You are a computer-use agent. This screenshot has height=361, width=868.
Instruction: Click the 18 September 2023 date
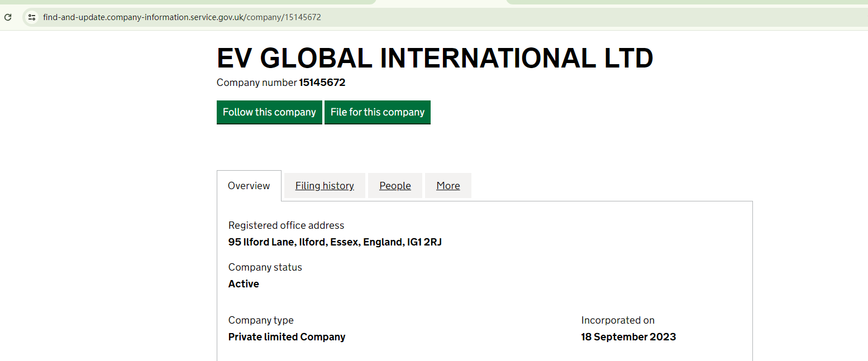click(x=628, y=337)
